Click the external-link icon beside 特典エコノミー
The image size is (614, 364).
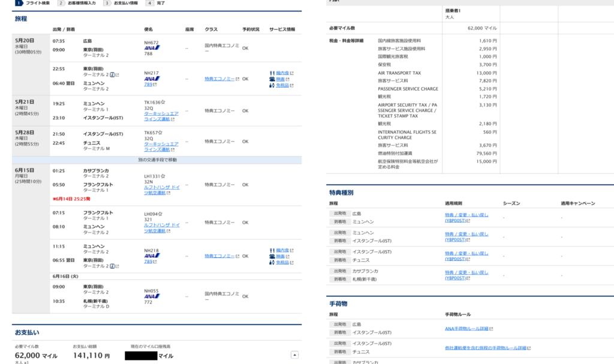click(238, 79)
